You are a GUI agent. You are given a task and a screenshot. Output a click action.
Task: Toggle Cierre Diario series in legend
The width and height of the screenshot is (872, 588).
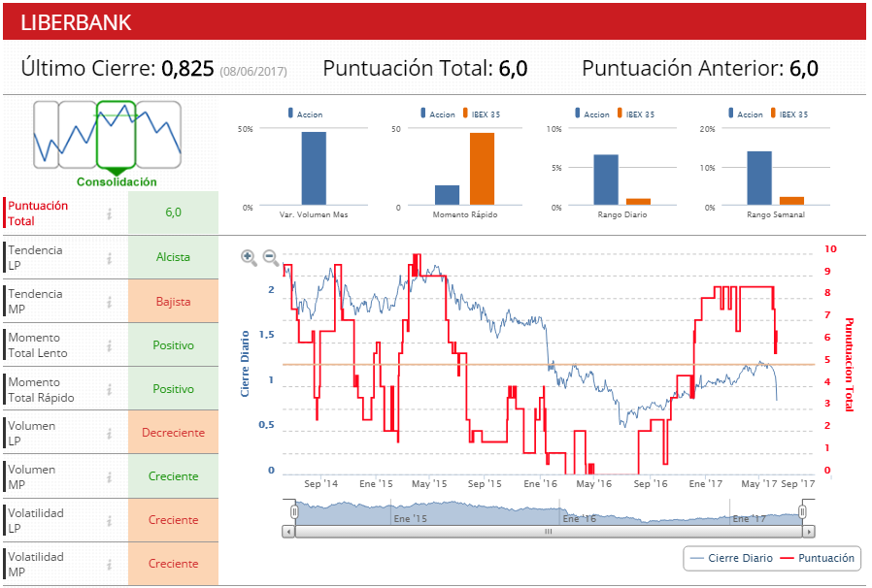[x=731, y=558]
